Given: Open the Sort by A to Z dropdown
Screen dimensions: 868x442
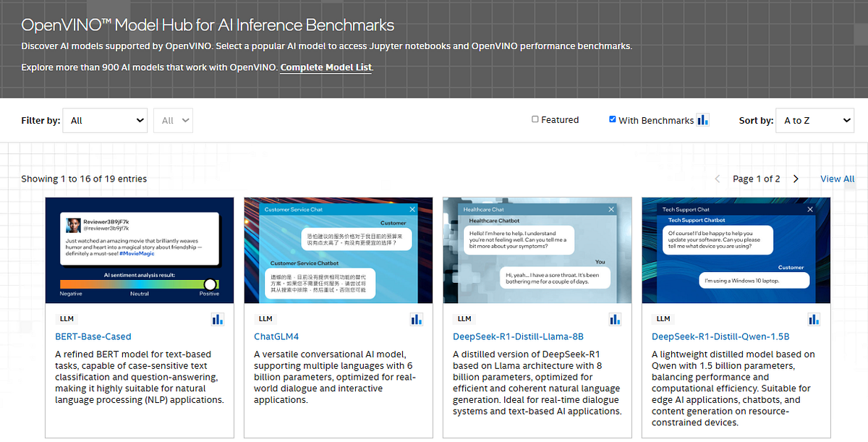Looking at the screenshot, I should coord(814,120).
